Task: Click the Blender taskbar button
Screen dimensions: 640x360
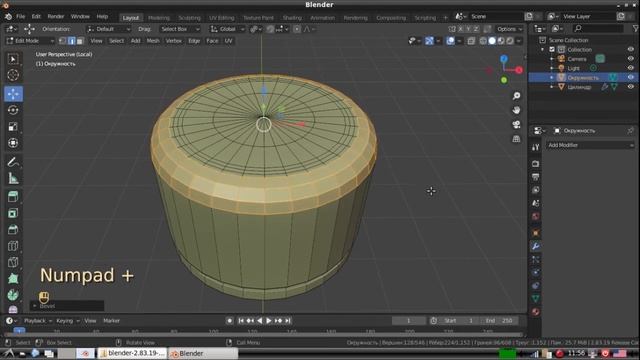Action: pos(203,353)
